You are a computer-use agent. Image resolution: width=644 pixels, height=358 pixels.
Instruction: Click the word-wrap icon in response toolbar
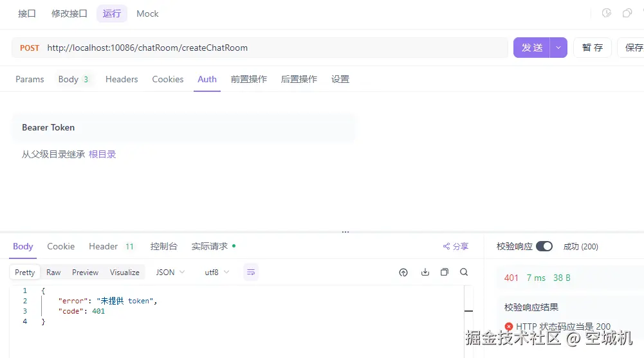pos(251,273)
